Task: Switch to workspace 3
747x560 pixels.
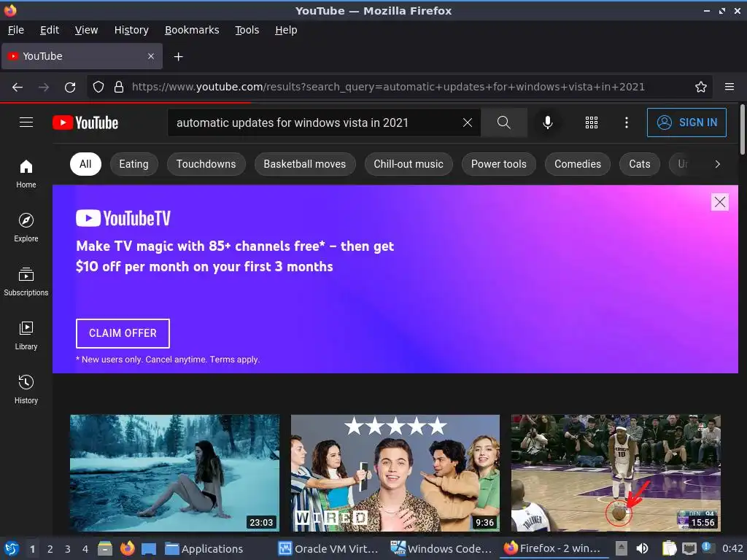Action: (68, 549)
